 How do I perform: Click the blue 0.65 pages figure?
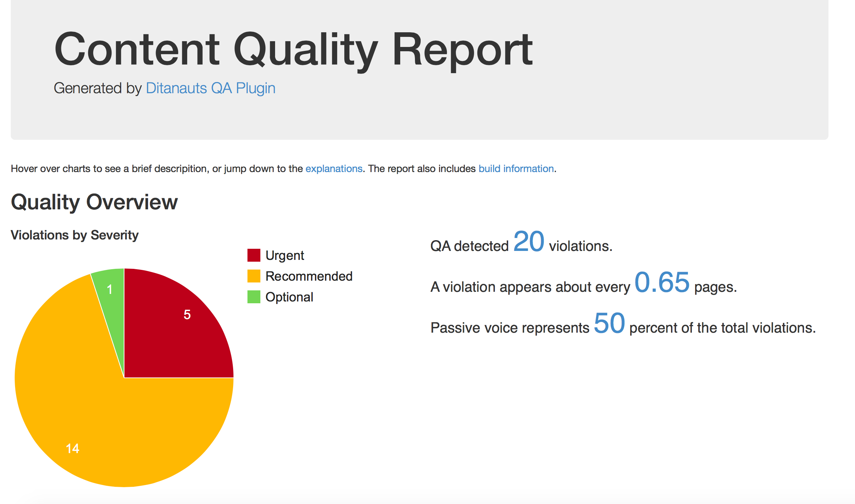(x=662, y=282)
